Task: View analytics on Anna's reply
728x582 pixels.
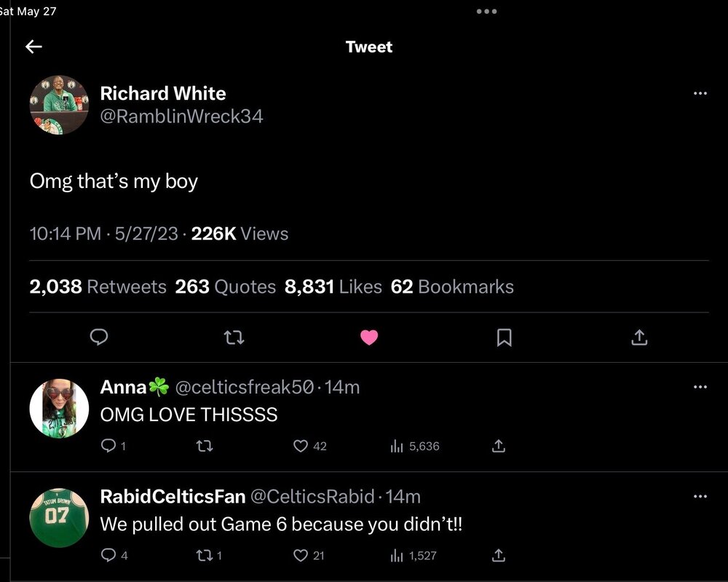Action: [397, 446]
